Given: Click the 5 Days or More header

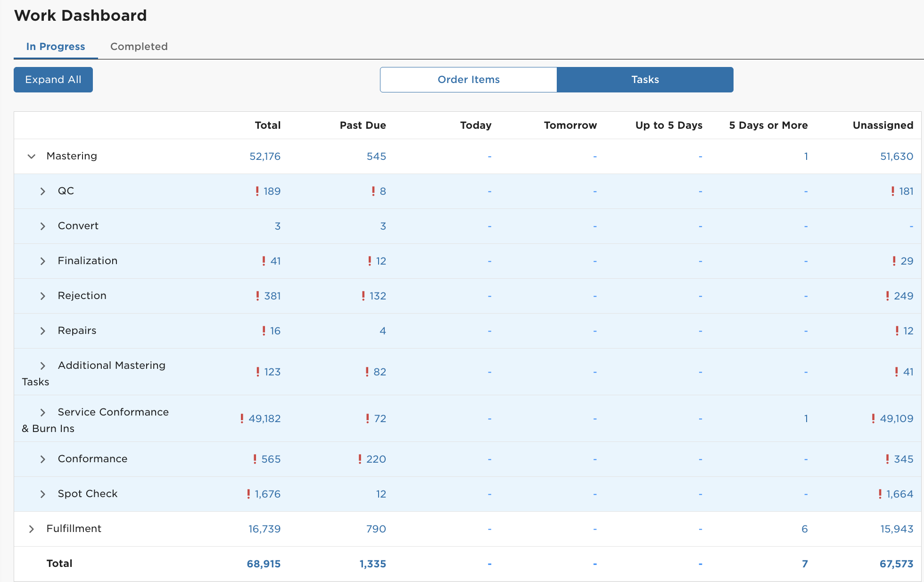Looking at the screenshot, I should (x=768, y=125).
